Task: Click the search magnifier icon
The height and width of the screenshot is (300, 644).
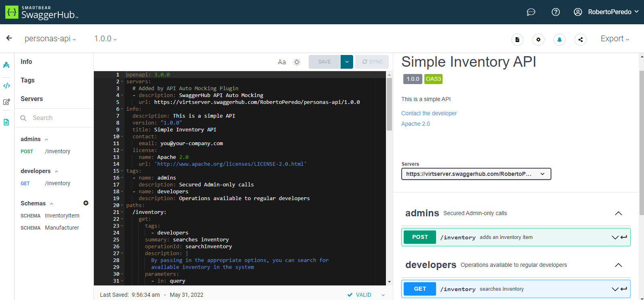Action: coord(23,118)
